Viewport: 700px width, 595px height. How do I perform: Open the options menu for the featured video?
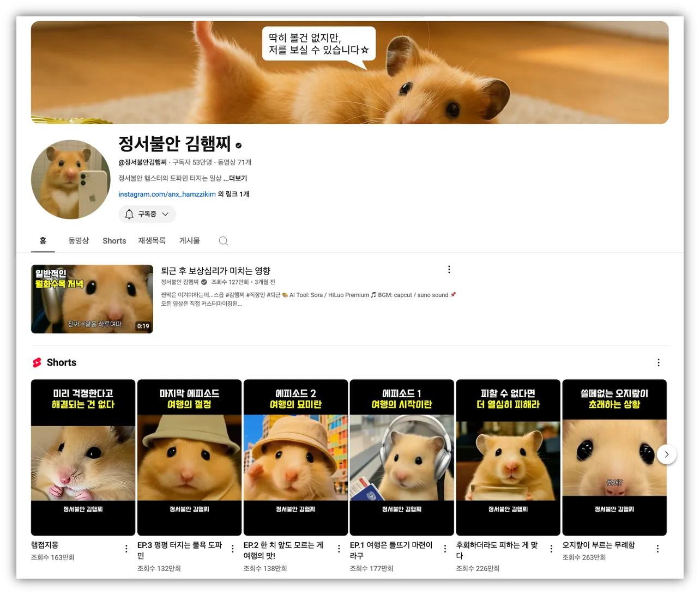tap(449, 269)
